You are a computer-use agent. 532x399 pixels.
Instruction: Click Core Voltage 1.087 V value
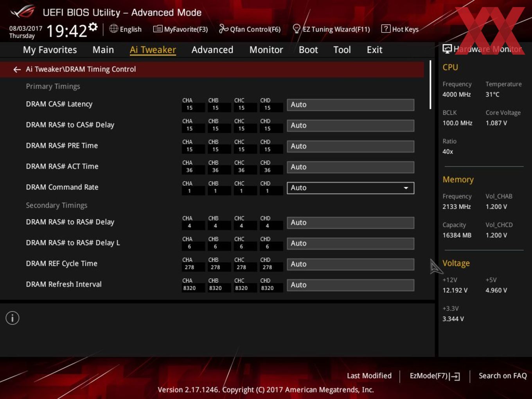coord(496,123)
